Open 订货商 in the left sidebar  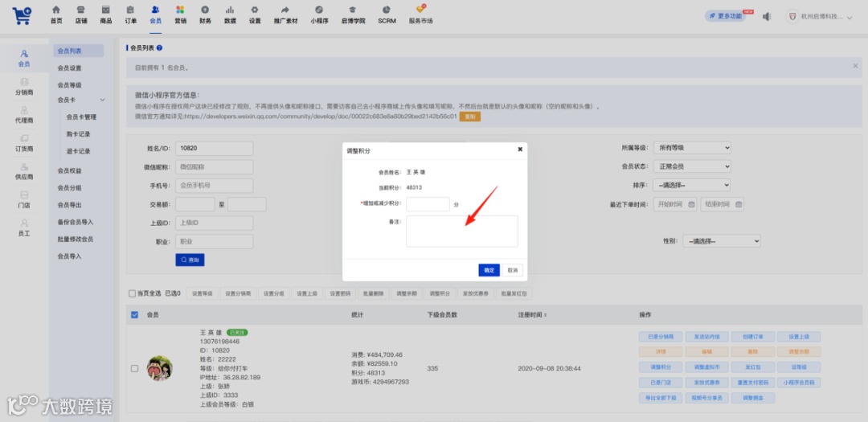(x=24, y=143)
